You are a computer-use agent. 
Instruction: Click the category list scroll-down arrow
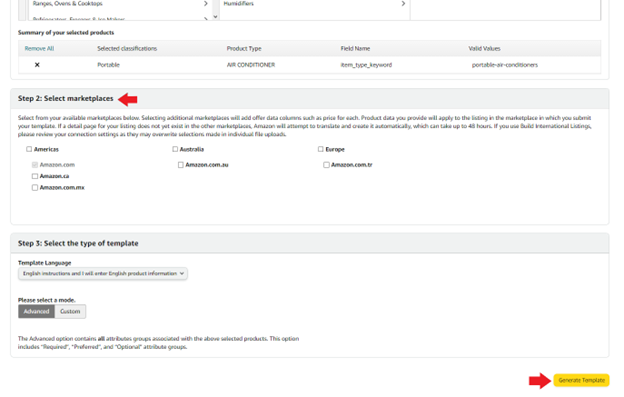coord(215,17)
